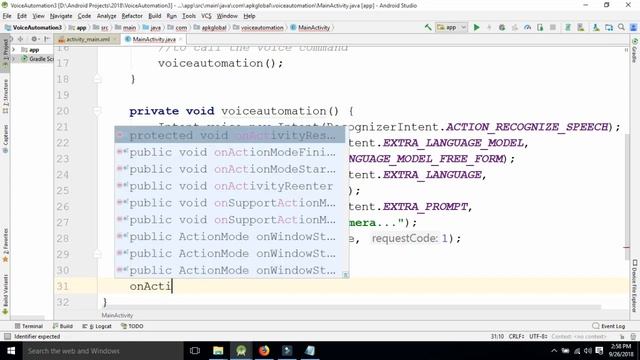
Task: Click the Make Project hammer icon
Action: tap(428, 27)
